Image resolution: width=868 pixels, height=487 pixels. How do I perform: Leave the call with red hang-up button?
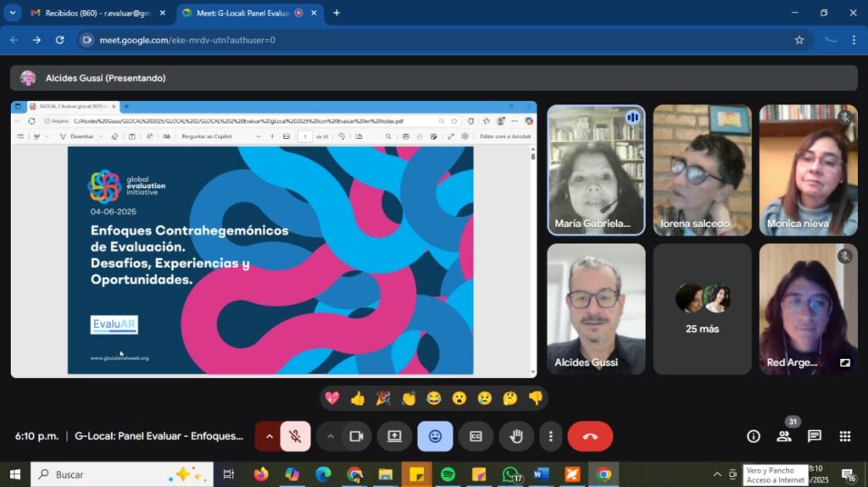point(590,436)
